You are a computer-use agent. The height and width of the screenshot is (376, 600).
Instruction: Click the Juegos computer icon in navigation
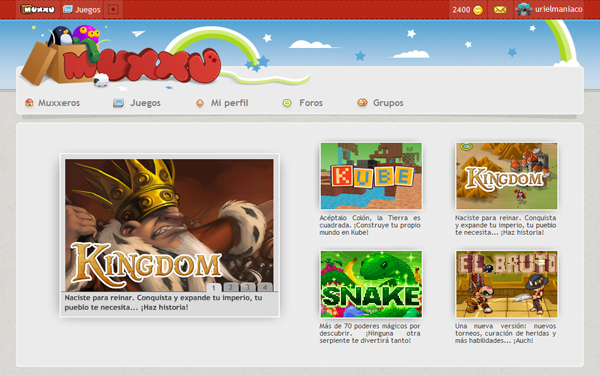click(118, 103)
